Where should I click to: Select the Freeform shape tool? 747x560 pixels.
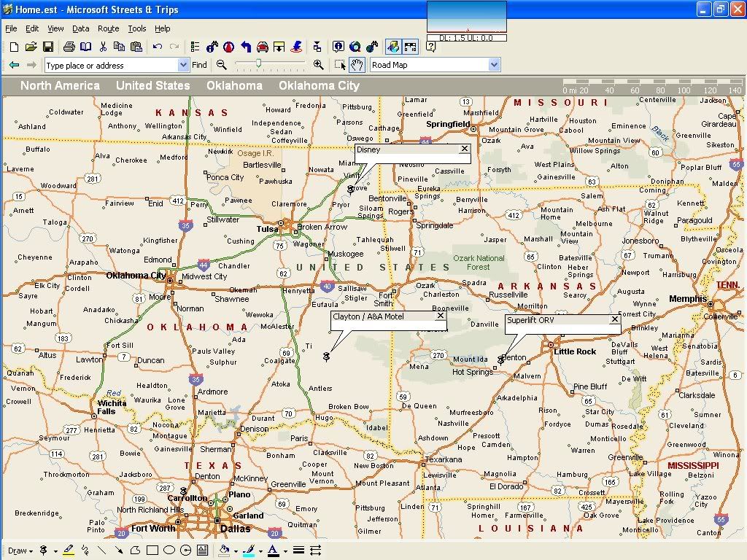pyautogui.click(x=135, y=551)
